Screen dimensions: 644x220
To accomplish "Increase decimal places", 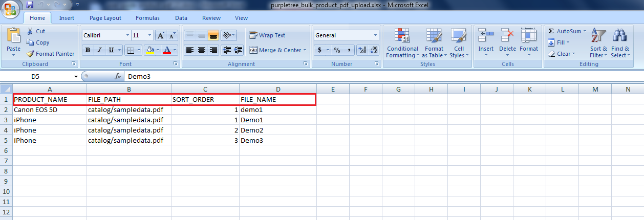I will pyautogui.click(x=362, y=50).
